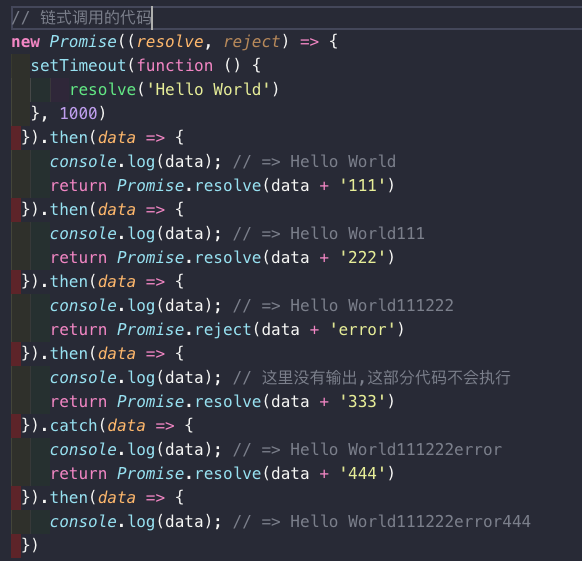The image size is (582, 561).
Task: Select the 'function' keyword inside setTimeout
Action: 175,66
